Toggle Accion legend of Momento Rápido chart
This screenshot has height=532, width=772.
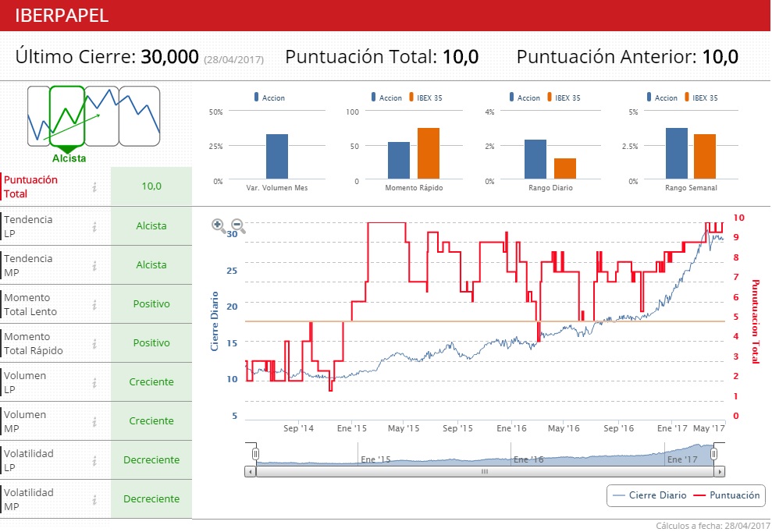click(386, 98)
